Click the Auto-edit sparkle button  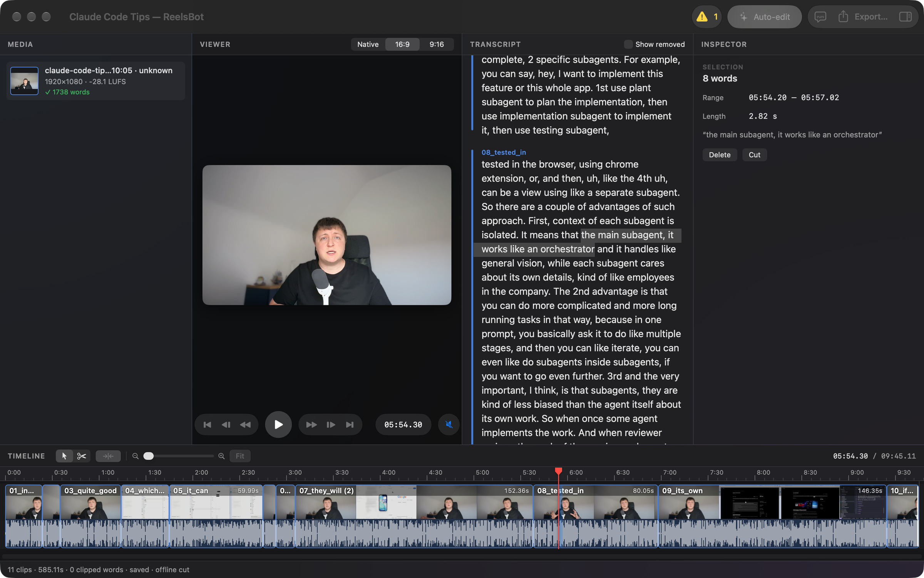coord(764,17)
